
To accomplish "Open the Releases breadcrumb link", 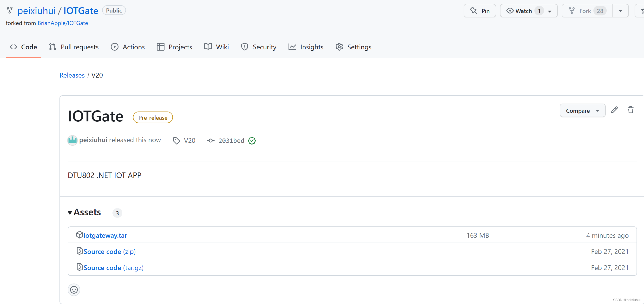I will (72, 75).
